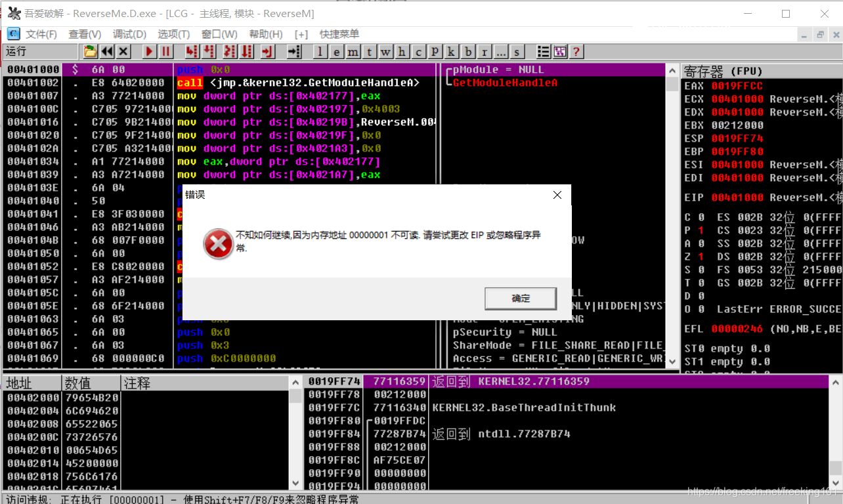This screenshot has width=843, height=504.
Task: Select dump row at address 00402008
Action: coord(145,424)
